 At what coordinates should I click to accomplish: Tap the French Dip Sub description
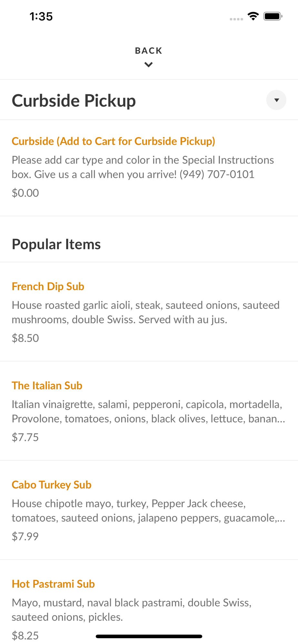tap(146, 312)
